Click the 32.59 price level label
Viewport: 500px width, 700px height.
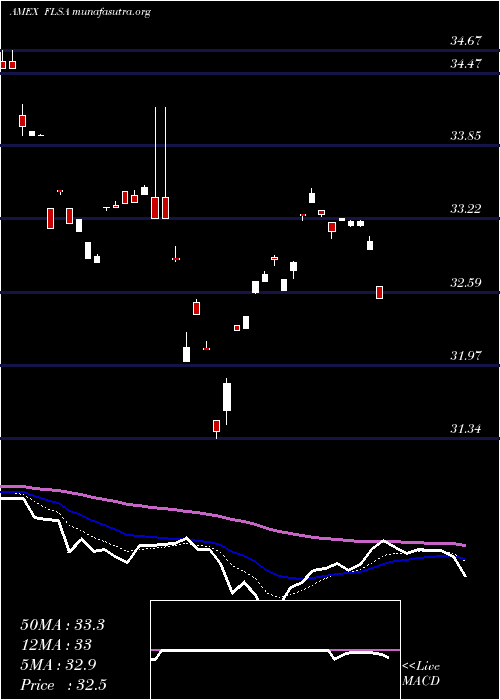[x=466, y=283]
